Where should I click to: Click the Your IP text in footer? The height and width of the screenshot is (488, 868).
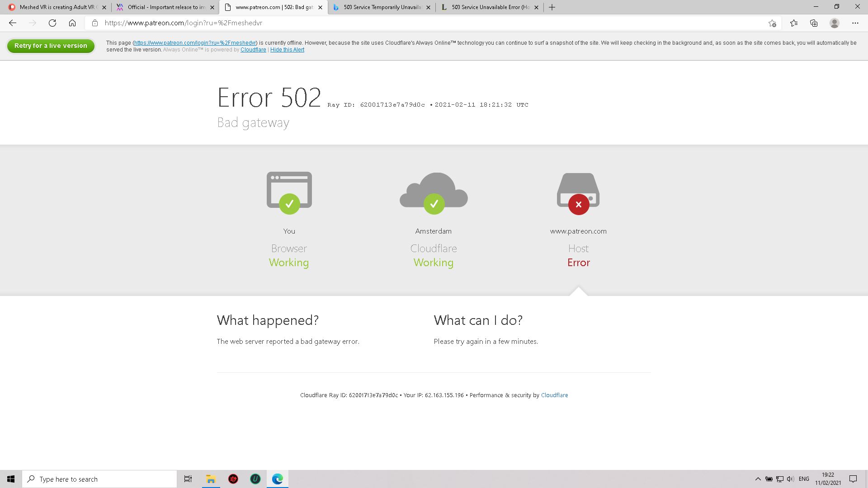434,395
